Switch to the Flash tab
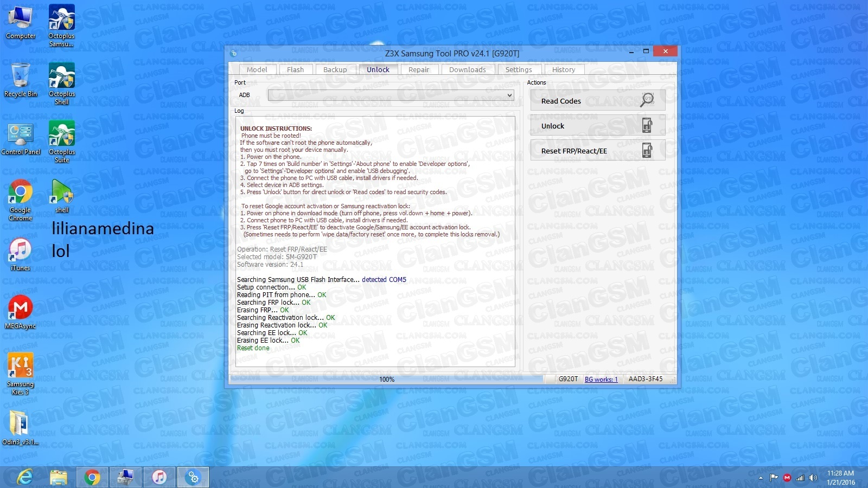 point(295,69)
